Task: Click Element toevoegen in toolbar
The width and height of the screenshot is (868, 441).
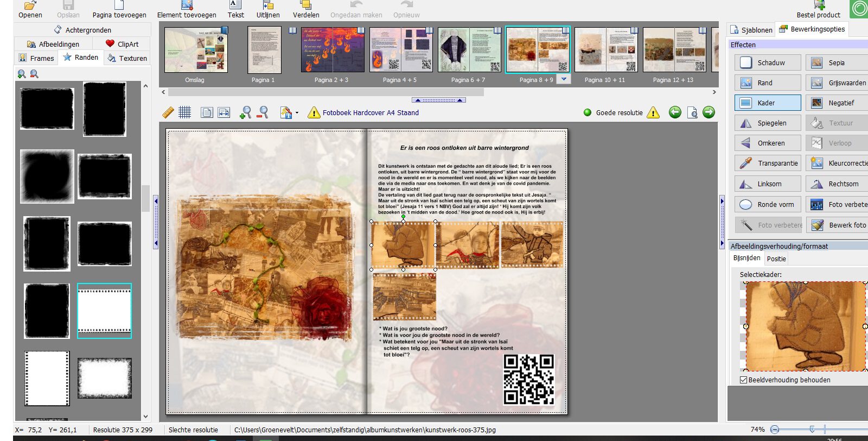Action: point(187,10)
